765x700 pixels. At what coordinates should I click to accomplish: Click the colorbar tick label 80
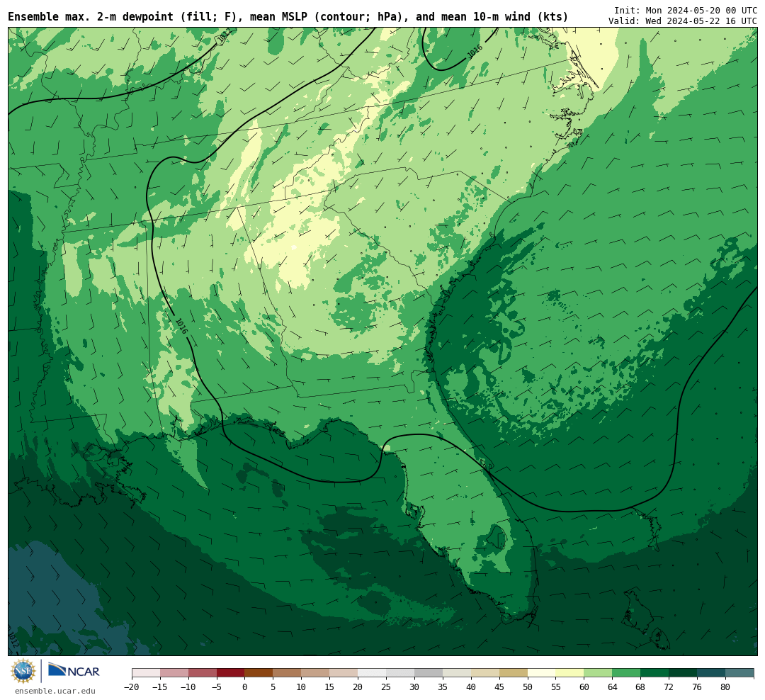(726, 687)
